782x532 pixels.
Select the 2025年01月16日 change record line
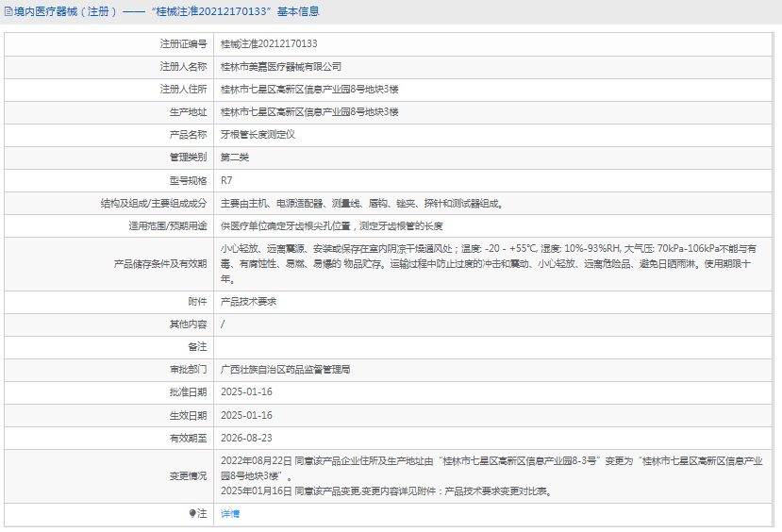pos(387,491)
